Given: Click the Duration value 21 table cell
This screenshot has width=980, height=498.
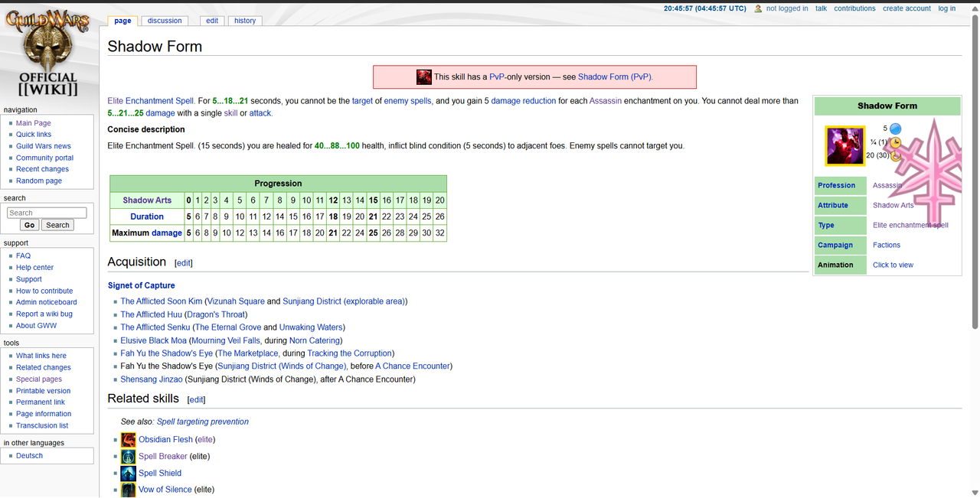Looking at the screenshot, I should click(x=374, y=216).
